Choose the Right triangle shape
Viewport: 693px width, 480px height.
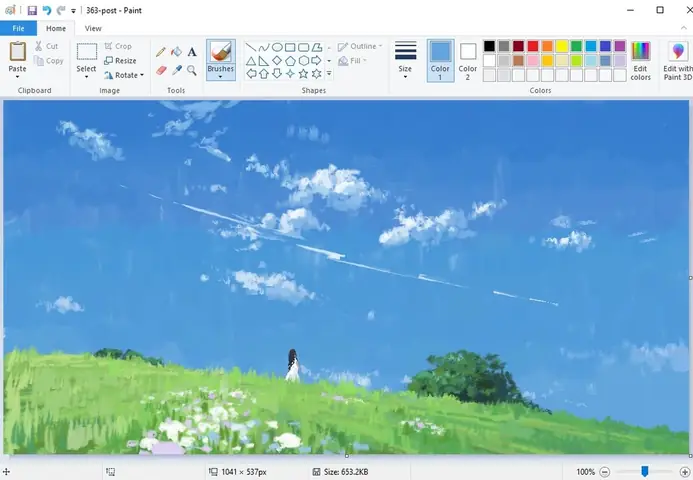tap(264, 61)
